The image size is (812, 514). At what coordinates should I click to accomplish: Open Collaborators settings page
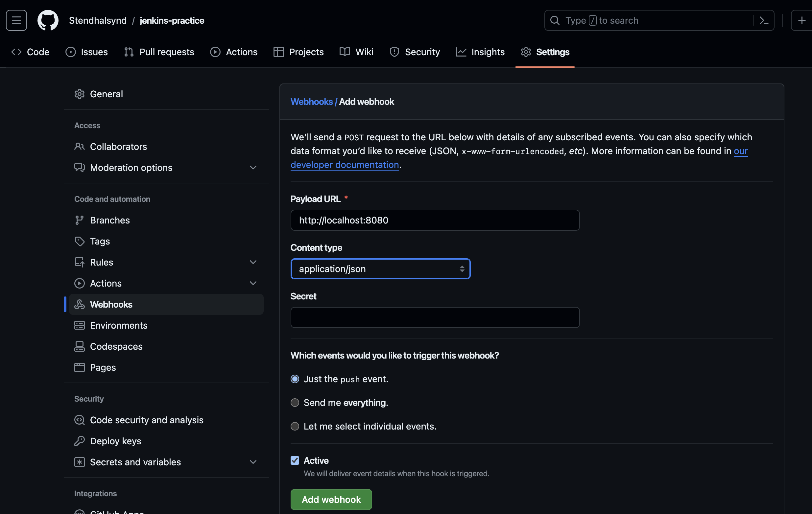(x=166, y=147)
